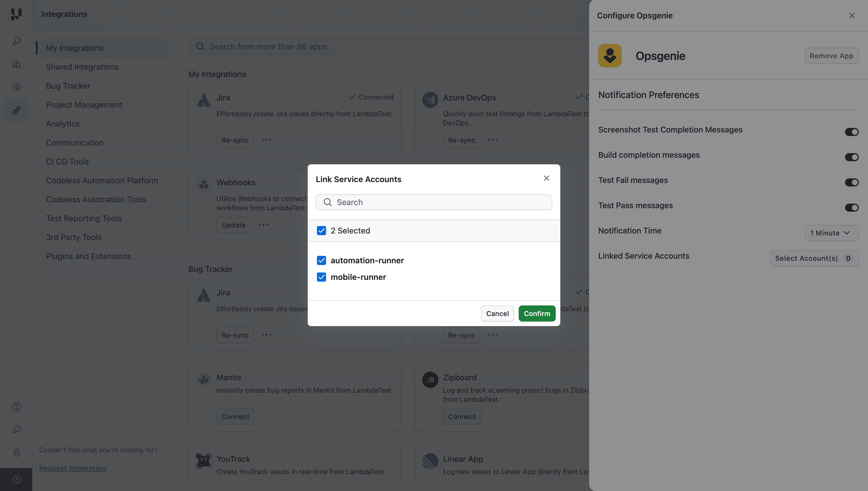Open the help question-mark icon near sidebar bottom

[16, 407]
